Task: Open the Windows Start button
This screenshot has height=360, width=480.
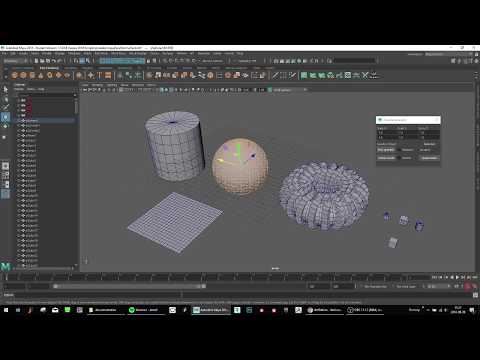Action: pyautogui.click(x=6, y=310)
